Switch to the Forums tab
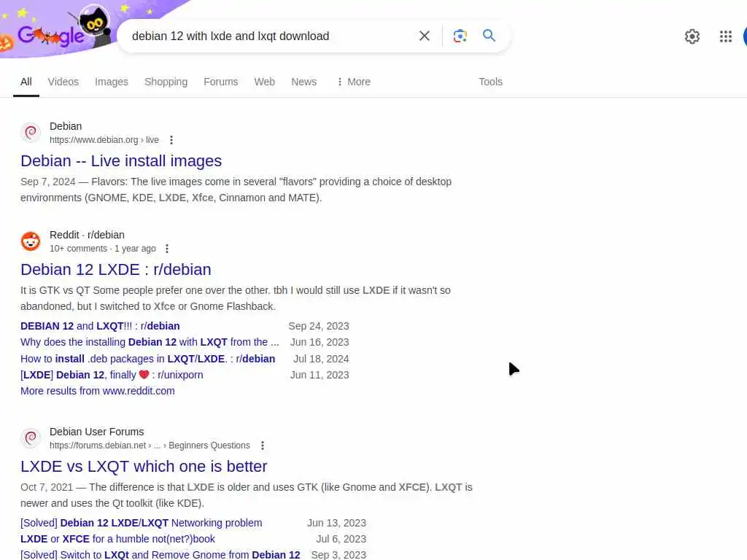The image size is (747, 560). 220,82
